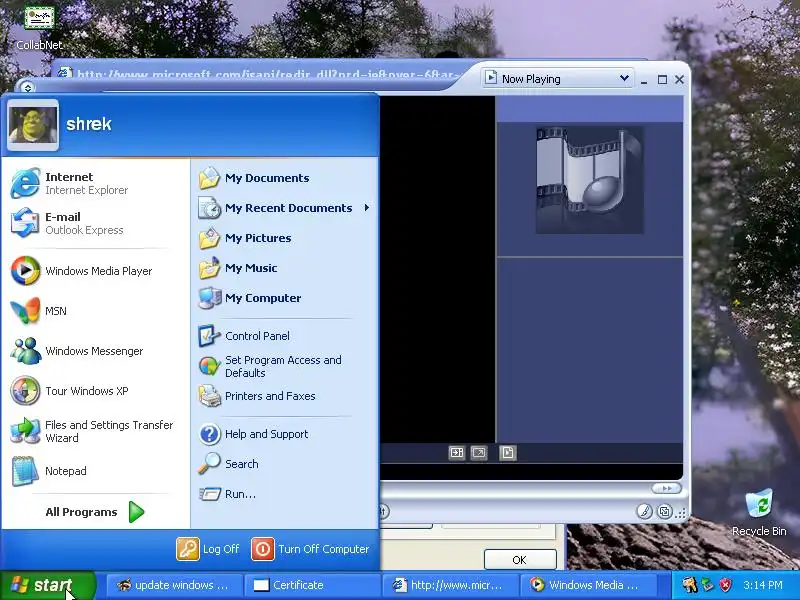Launch Notepad from Start menu
This screenshot has width=800, height=600.
(95, 471)
